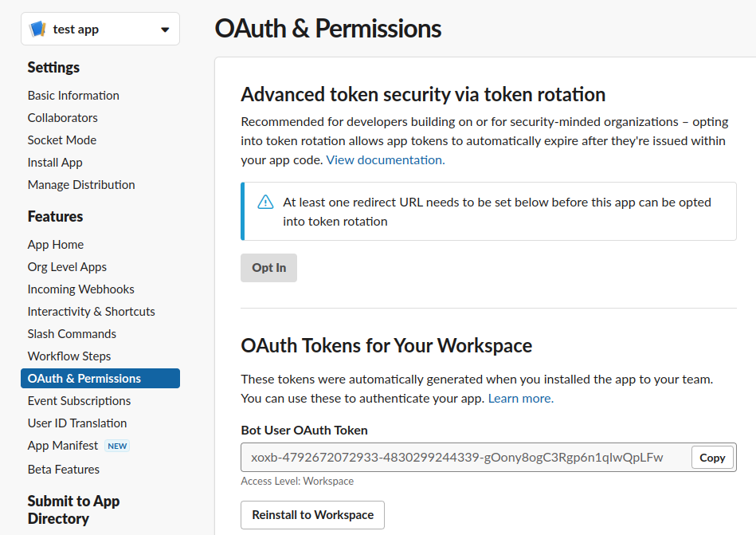Expand the test app selector dropdown arrow
The width and height of the screenshot is (756, 535).
(x=165, y=30)
